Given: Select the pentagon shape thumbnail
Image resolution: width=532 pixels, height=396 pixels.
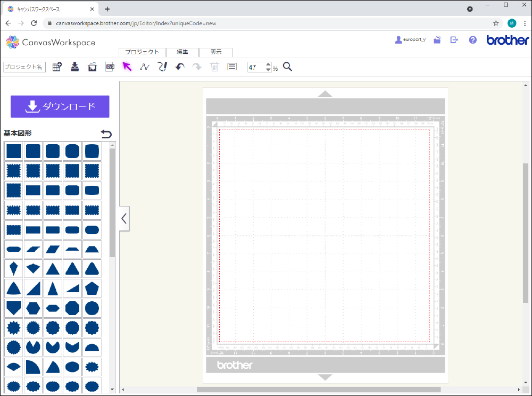Looking at the screenshot, I should coord(92,288).
